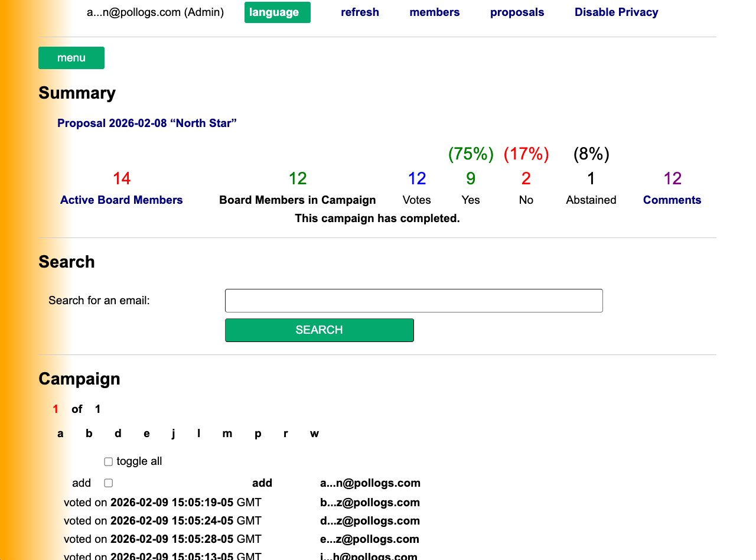Open Proposal 2026-02-08 "North Star"
This screenshot has width=756, height=560.
click(146, 123)
